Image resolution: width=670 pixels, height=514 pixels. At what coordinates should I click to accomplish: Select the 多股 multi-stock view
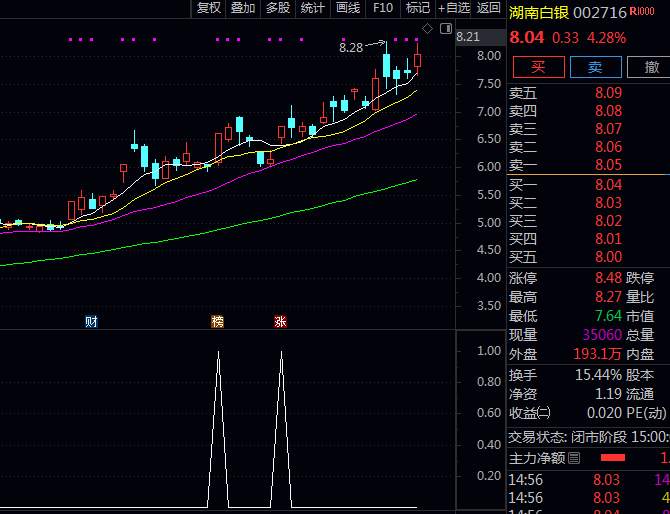(277, 8)
